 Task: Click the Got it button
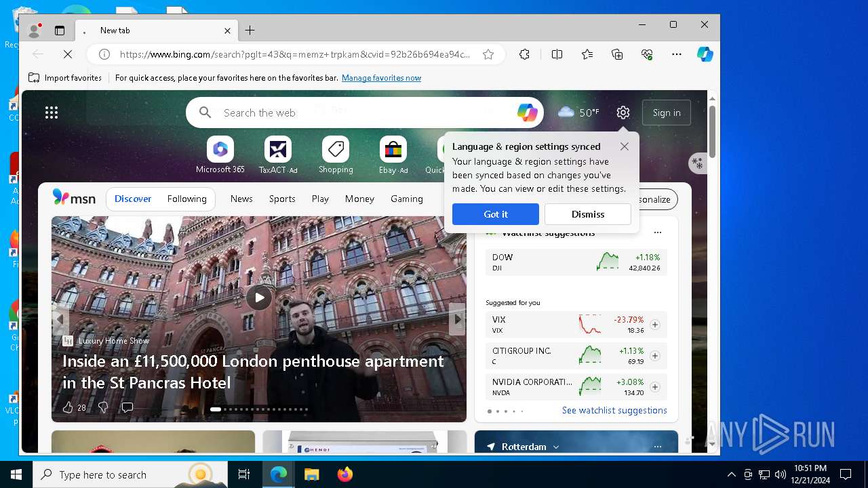click(x=496, y=214)
